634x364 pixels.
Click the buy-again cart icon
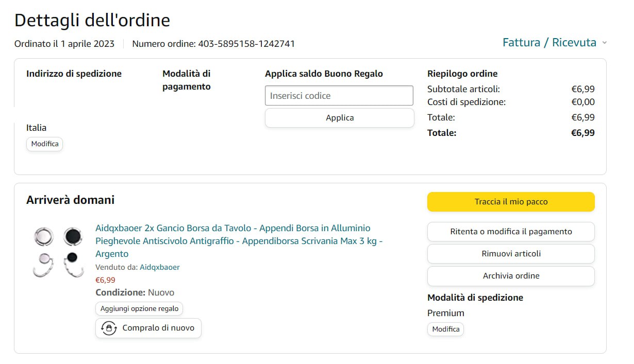[x=109, y=328]
